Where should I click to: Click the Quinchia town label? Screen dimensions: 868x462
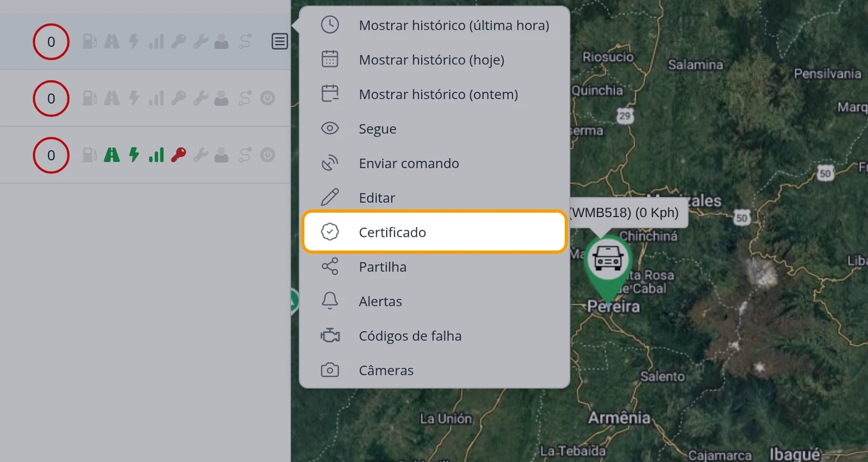(x=597, y=91)
